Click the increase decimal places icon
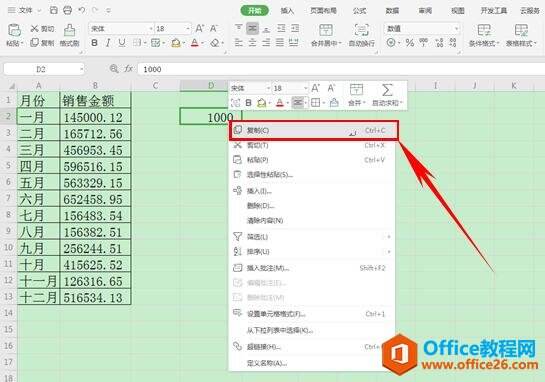Viewport: 545px width, 382px height. (440, 43)
